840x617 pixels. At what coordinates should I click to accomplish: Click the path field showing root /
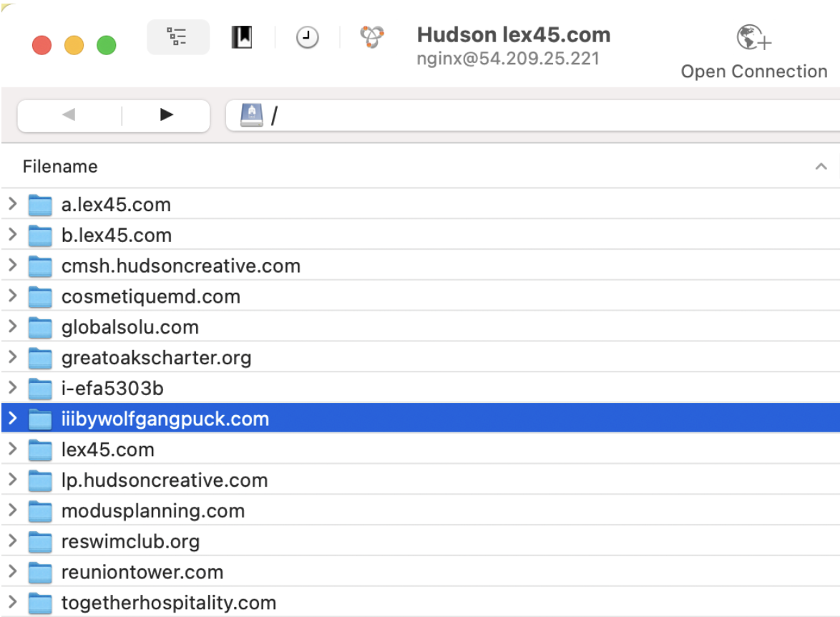click(533, 115)
